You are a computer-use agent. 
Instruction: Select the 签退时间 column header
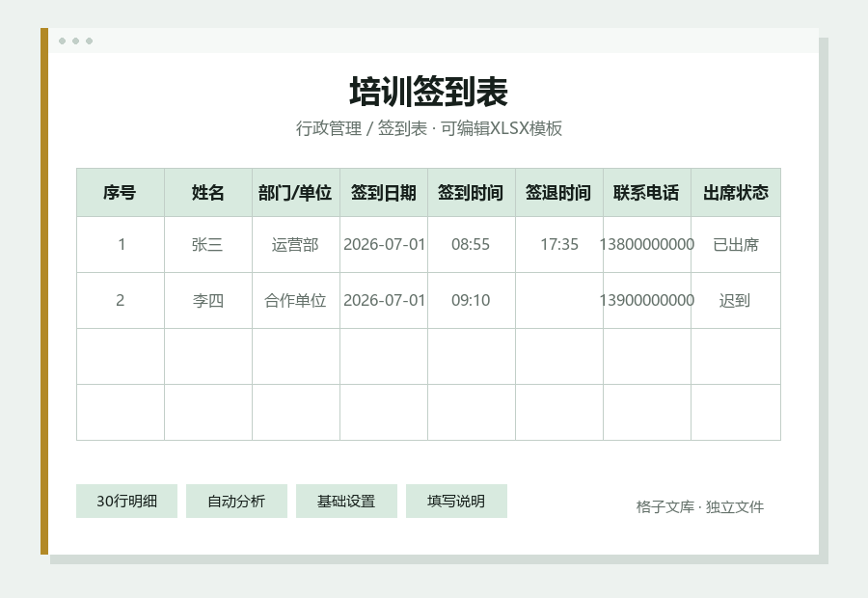(x=559, y=193)
